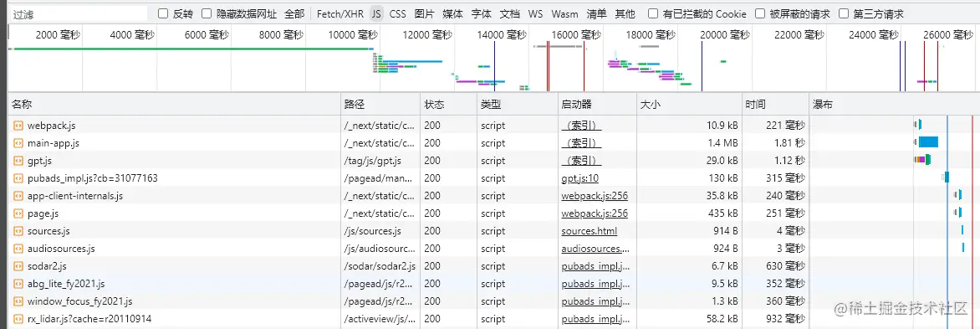Select the audiosources.js request name
Viewport: 980px width, 329px height.
tap(61, 249)
